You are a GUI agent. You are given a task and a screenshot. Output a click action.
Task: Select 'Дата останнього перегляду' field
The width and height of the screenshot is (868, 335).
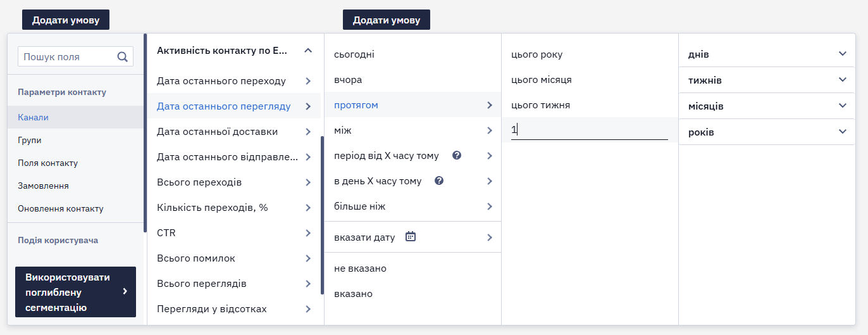(234, 106)
